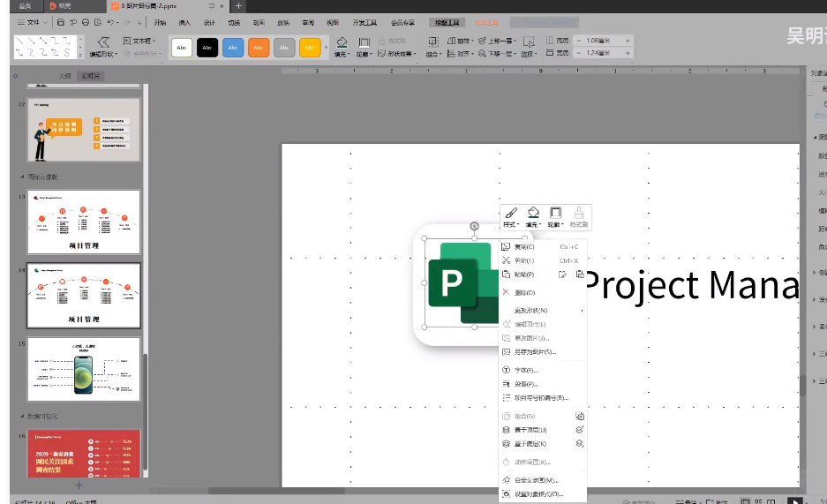Switch to the 大纲 outline panel tab
The image size is (827, 504).
coord(65,76)
